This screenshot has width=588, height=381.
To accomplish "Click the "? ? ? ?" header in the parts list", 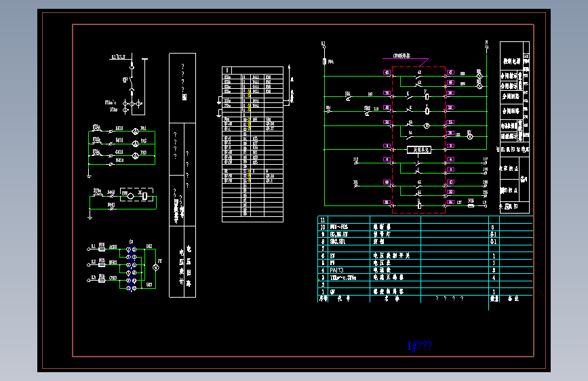I will click(450, 298).
